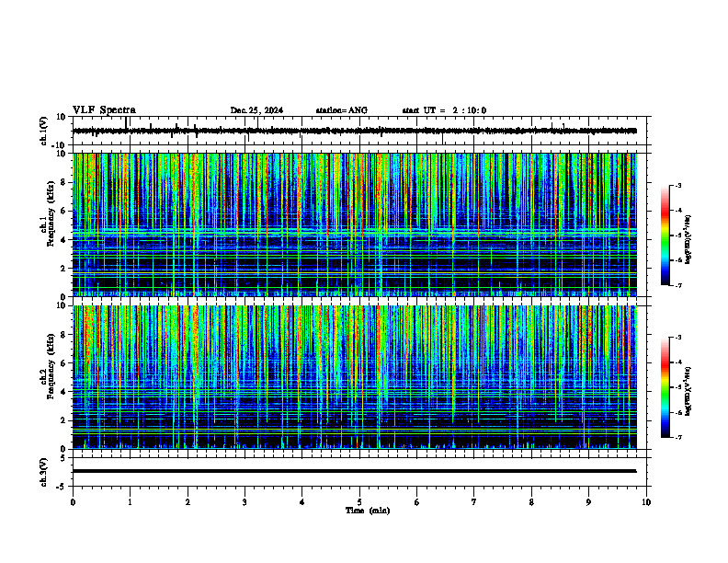Click the VLF Spectra title text

click(104, 110)
